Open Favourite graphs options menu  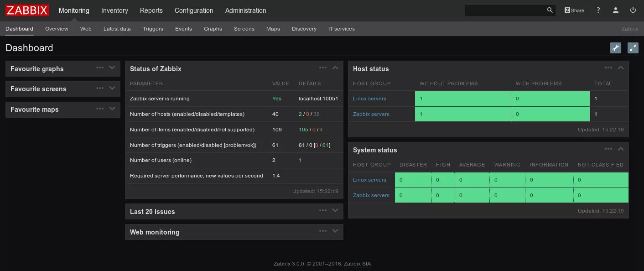[x=100, y=68]
